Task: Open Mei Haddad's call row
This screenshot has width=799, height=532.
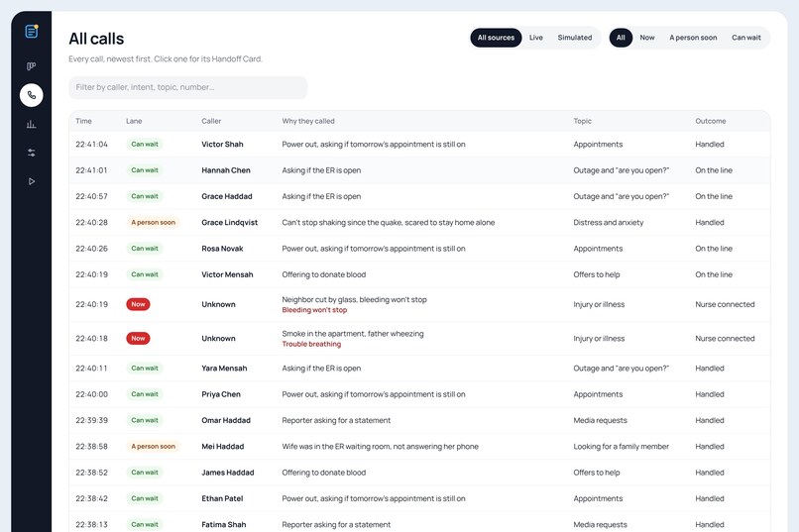Action: (419, 447)
